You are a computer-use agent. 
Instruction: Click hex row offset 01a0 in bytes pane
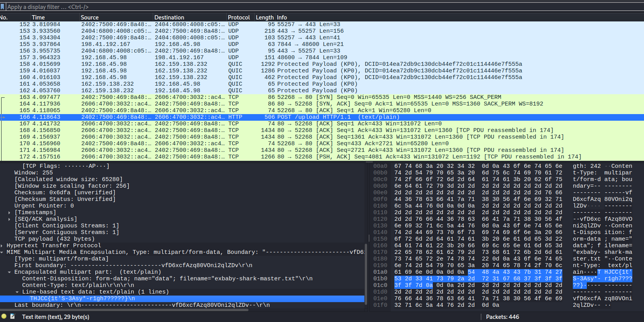(x=380, y=272)
